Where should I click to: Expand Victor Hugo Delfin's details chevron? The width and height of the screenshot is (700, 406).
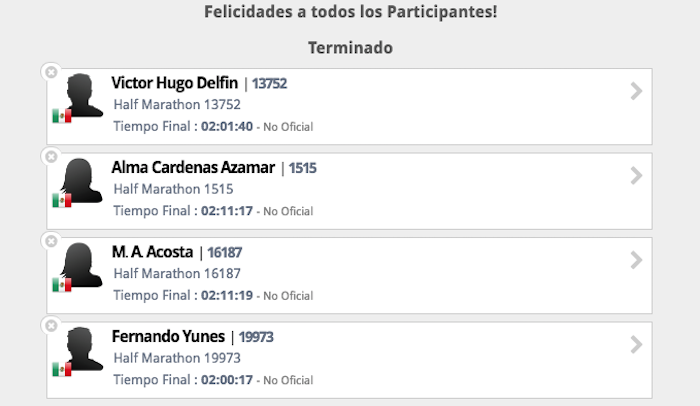click(x=636, y=92)
